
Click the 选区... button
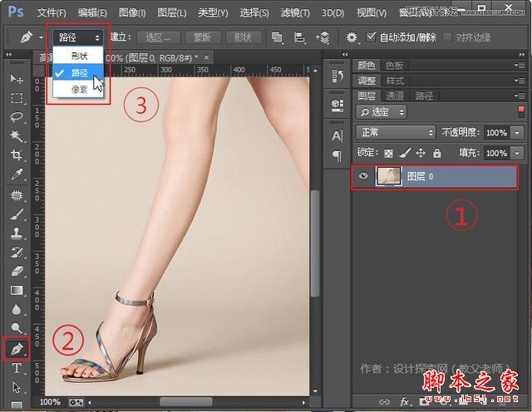tap(157, 37)
